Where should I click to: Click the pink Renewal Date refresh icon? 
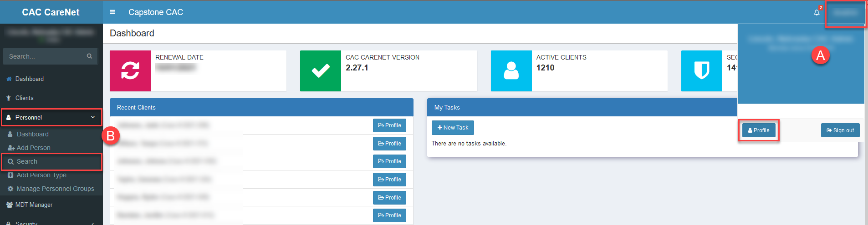[x=130, y=71]
